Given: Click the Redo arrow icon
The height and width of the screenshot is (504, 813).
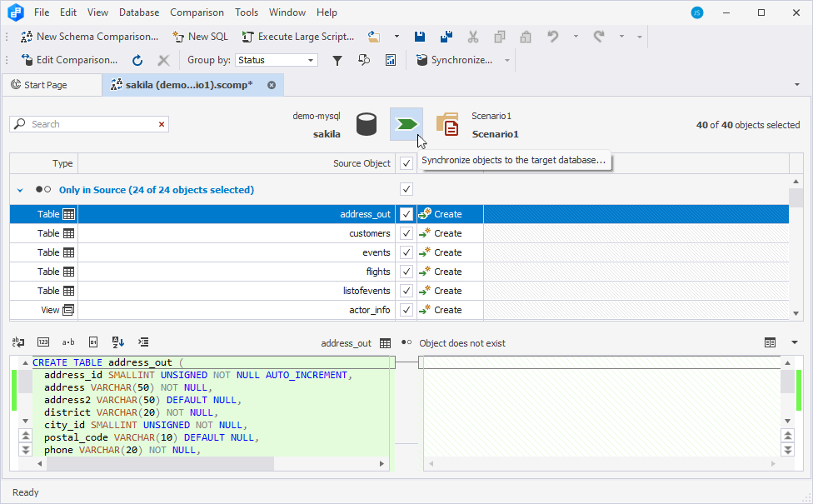Looking at the screenshot, I should [599, 37].
